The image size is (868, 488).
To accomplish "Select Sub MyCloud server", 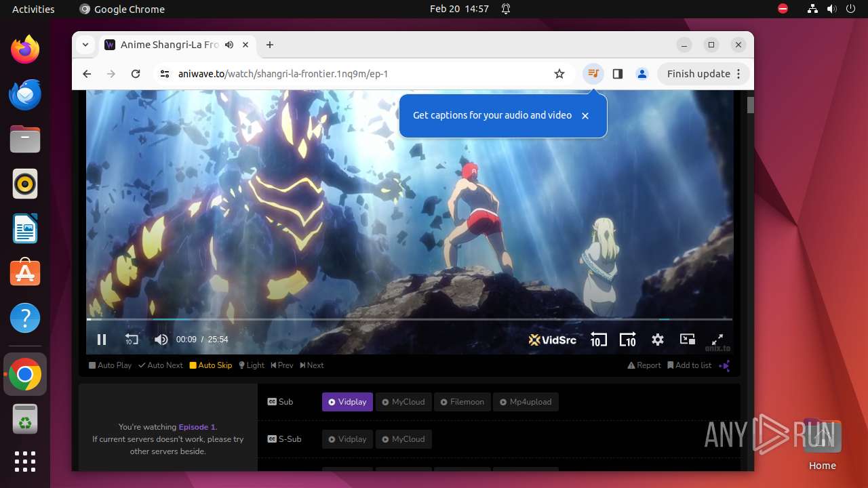I will 403,402.
